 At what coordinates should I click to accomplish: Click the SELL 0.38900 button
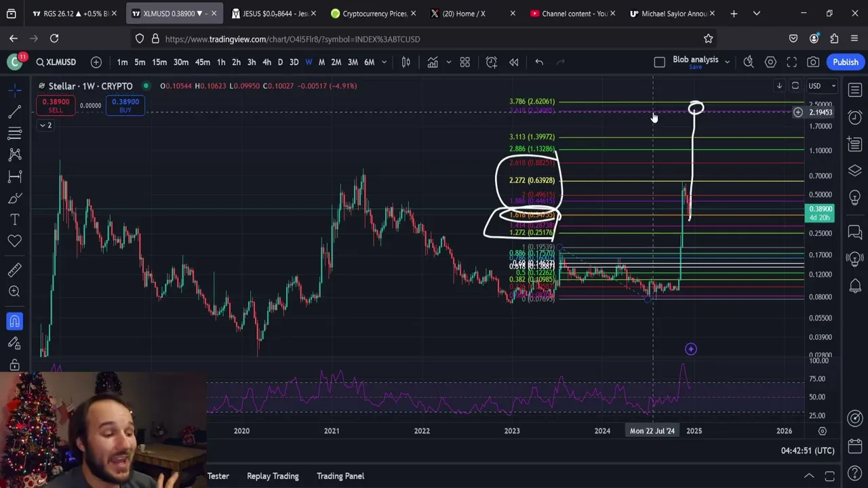(x=56, y=105)
